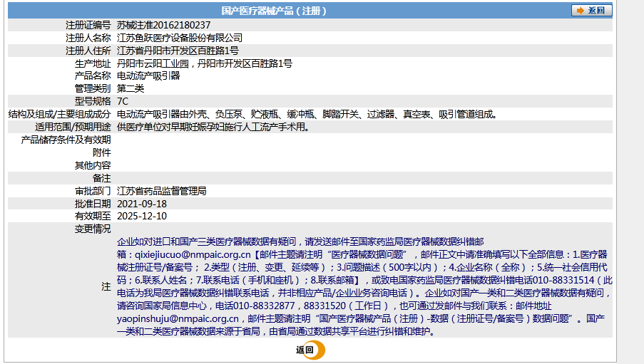Click the note's first line starting 企业如对进口和国产三类

coord(300,241)
